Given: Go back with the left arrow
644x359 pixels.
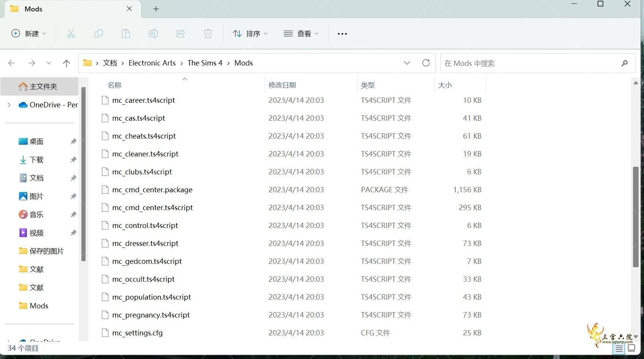Looking at the screenshot, I should click(x=12, y=63).
